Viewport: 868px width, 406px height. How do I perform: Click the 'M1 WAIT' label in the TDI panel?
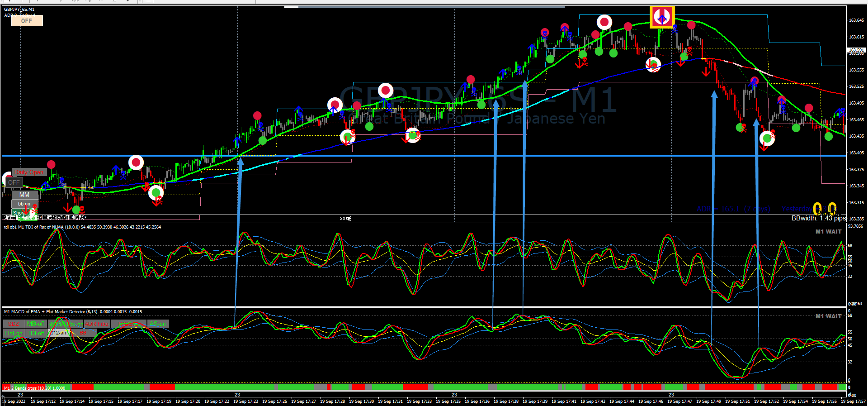(x=828, y=232)
